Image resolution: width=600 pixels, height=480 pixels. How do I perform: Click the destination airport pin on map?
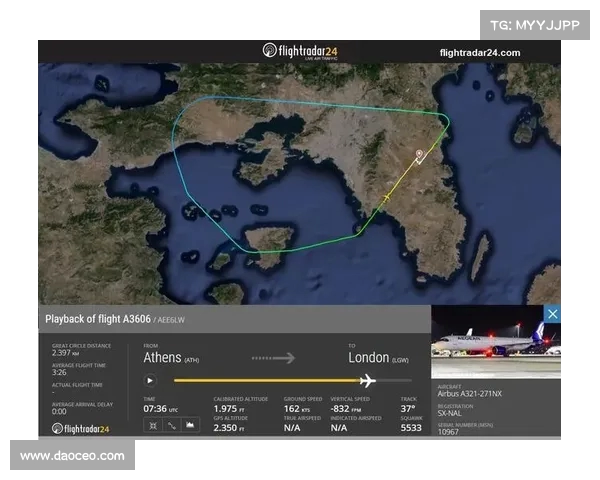[x=419, y=154]
